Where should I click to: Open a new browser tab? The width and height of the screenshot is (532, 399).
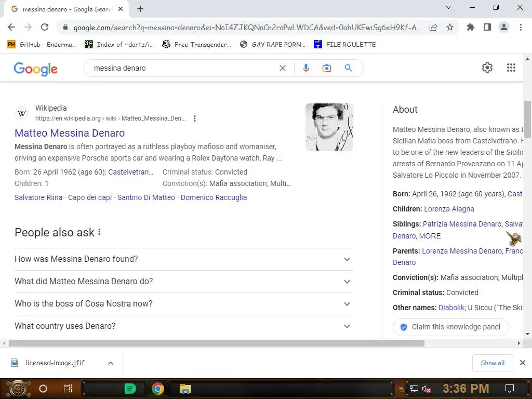point(140,9)
